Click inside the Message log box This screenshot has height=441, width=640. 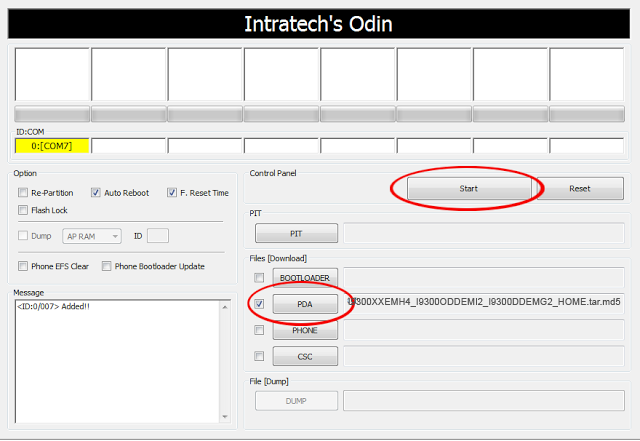(x=120, y=360)
